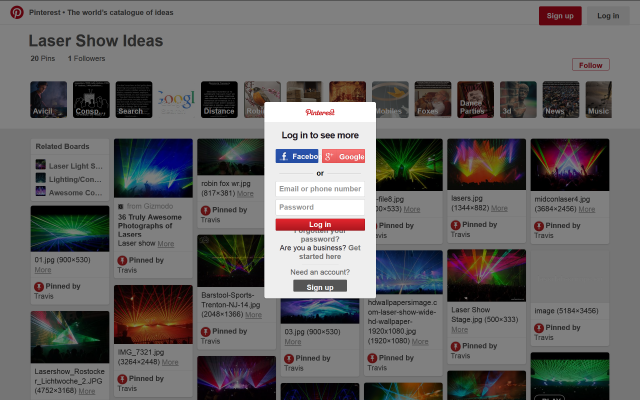
Task: Click pin icon under 03.jpg card
Action: coord(289,358)
